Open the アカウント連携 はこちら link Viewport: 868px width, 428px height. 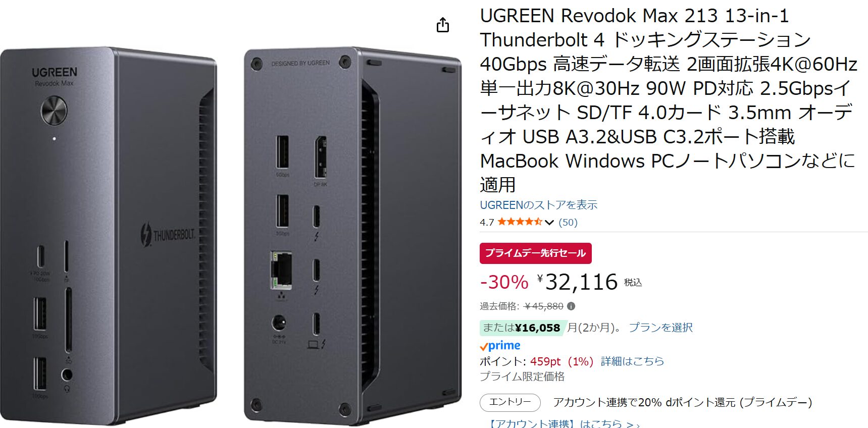[x=562, y=423]
